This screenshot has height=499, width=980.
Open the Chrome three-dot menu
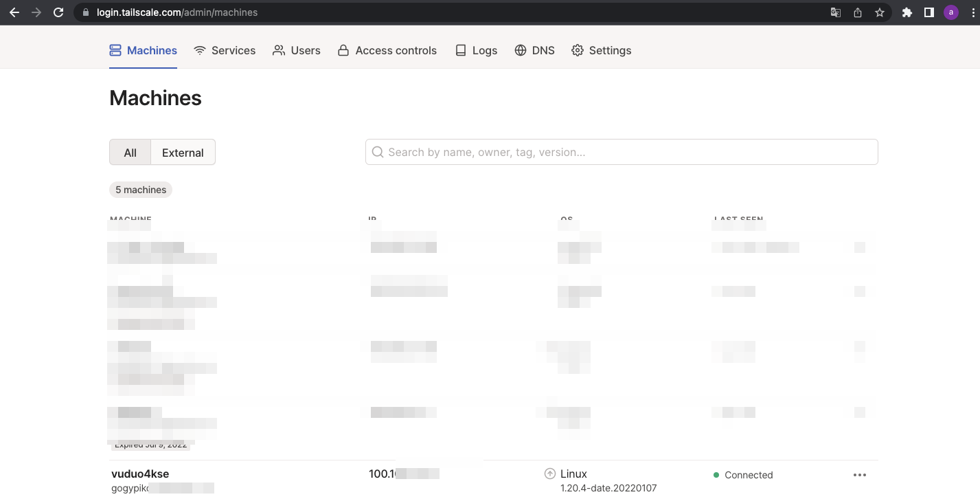click(970, 12)
